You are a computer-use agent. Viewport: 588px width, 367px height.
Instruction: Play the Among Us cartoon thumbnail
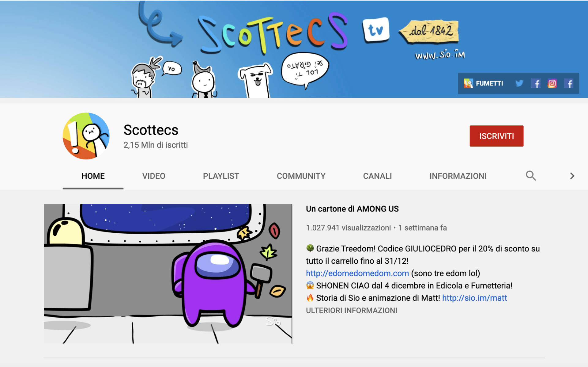tap(168, 273)
